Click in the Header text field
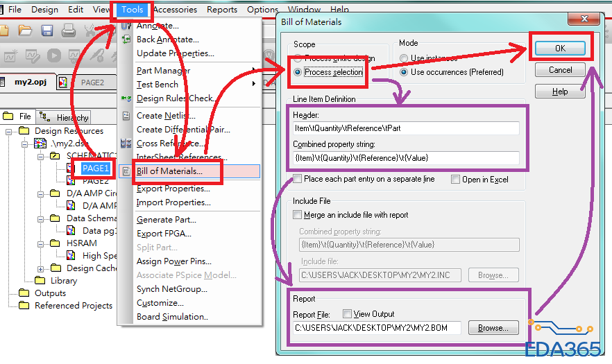 pyautogui.click(x=406, y=128)
